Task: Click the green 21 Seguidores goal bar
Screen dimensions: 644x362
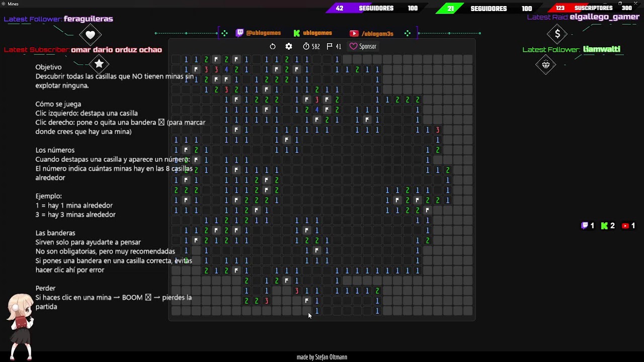Action: [x=489, y=8]
